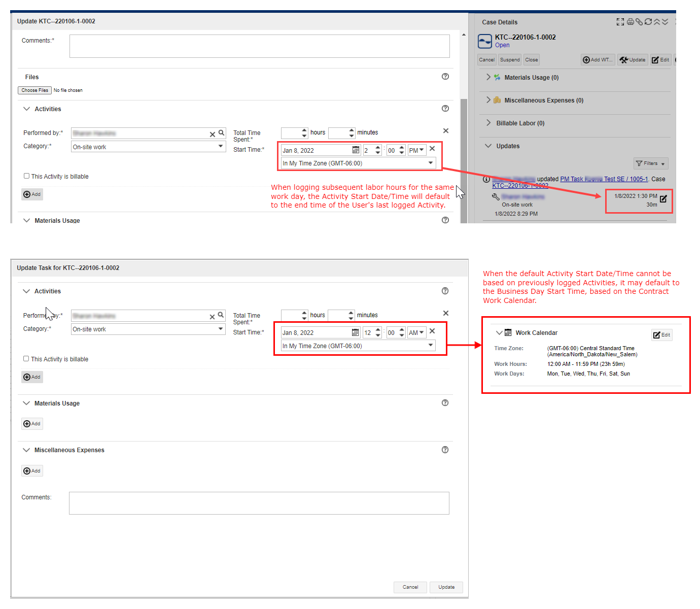Open help for Activities in Update Task panel
Viewport: 700px width, 609px height.
coord(445,291)
